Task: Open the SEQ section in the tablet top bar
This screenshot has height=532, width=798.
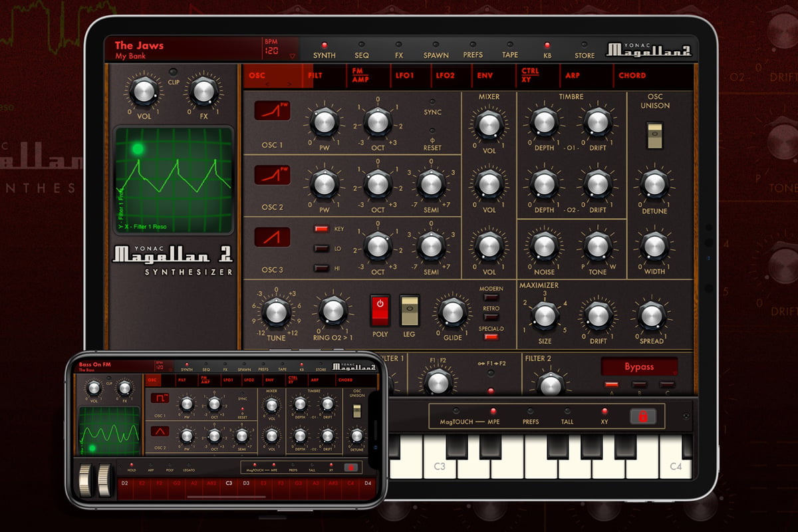Action: (362, 51)
